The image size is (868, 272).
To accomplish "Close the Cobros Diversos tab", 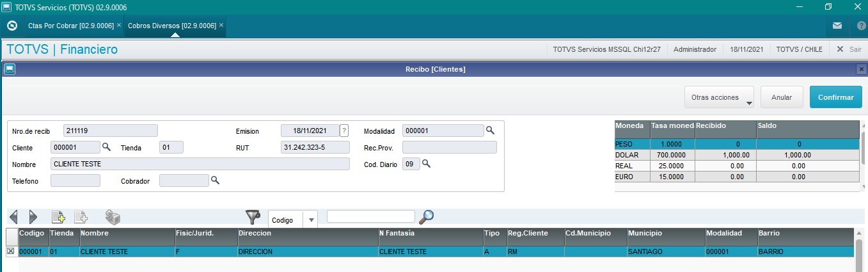I will coord(221,25).
